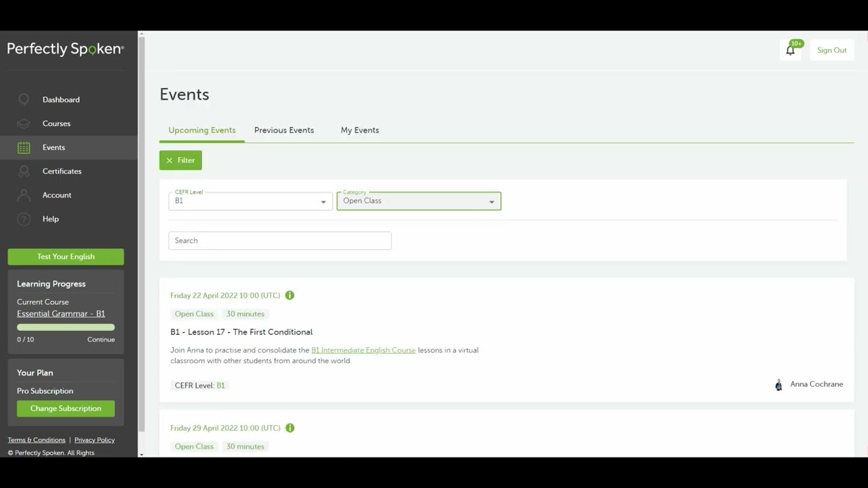868x488 pixels.
Task: Click Friday 22 April 2022 10:00 date text
Action: 225,296
